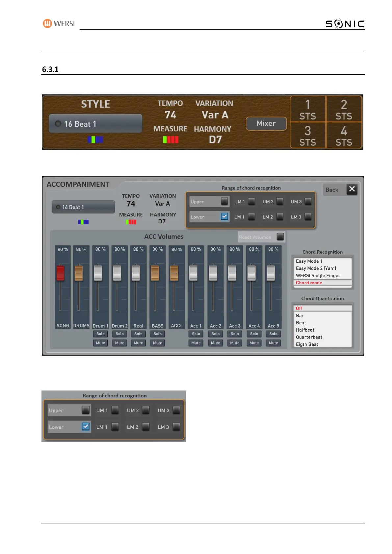Click the Acc 3 volume fader
Screen dimensions: 392x554
click(x=232, y=273)
